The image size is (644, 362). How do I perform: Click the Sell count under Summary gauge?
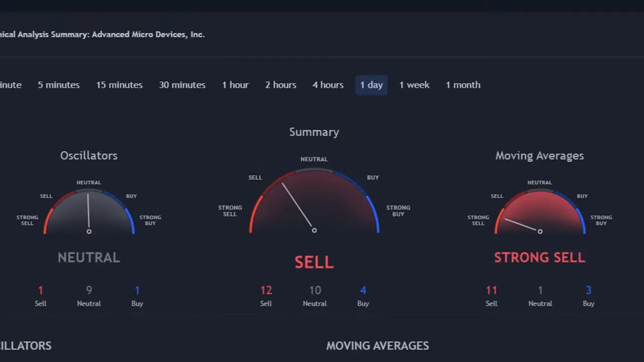tap(266, 297)
